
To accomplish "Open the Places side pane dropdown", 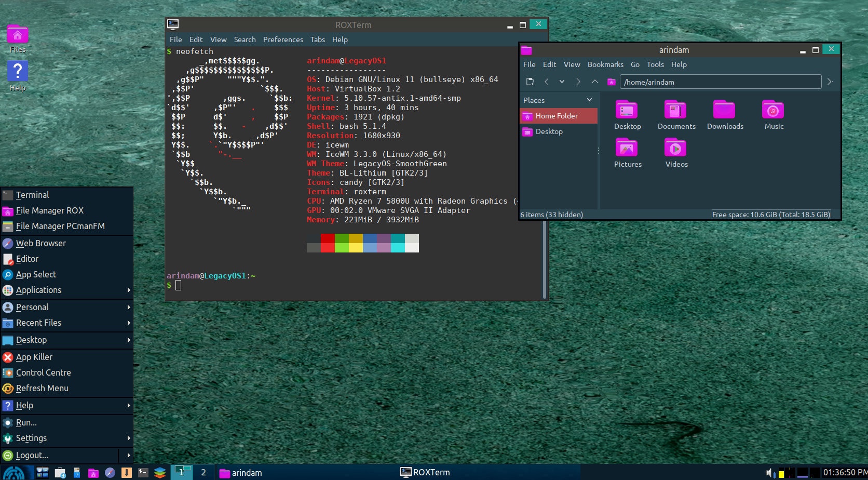I will [589, 100].
